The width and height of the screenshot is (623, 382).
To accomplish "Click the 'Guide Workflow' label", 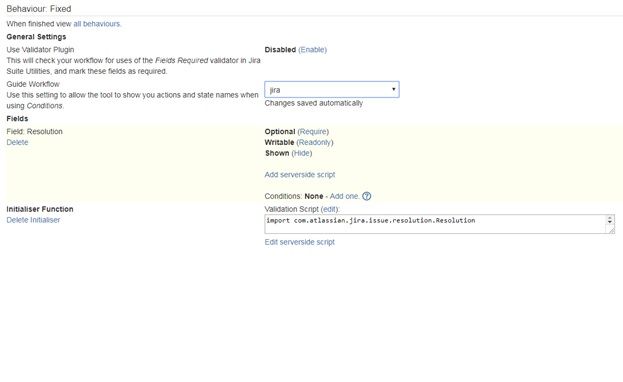I will pos(33,84).
